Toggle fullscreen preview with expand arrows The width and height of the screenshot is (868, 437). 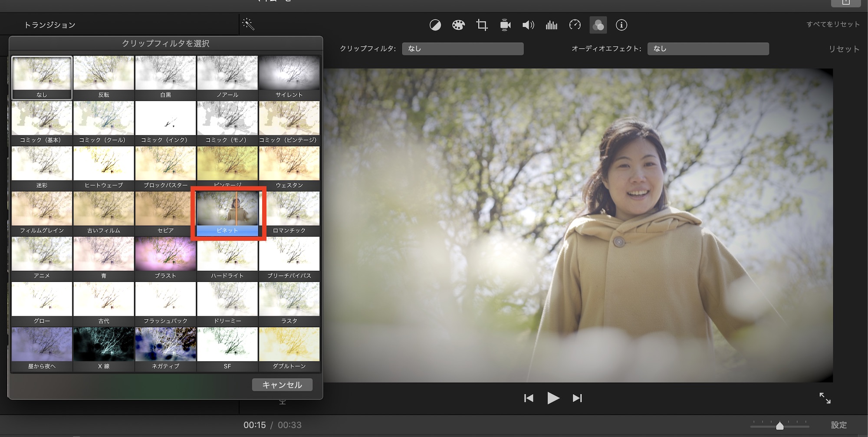(825, 398)
